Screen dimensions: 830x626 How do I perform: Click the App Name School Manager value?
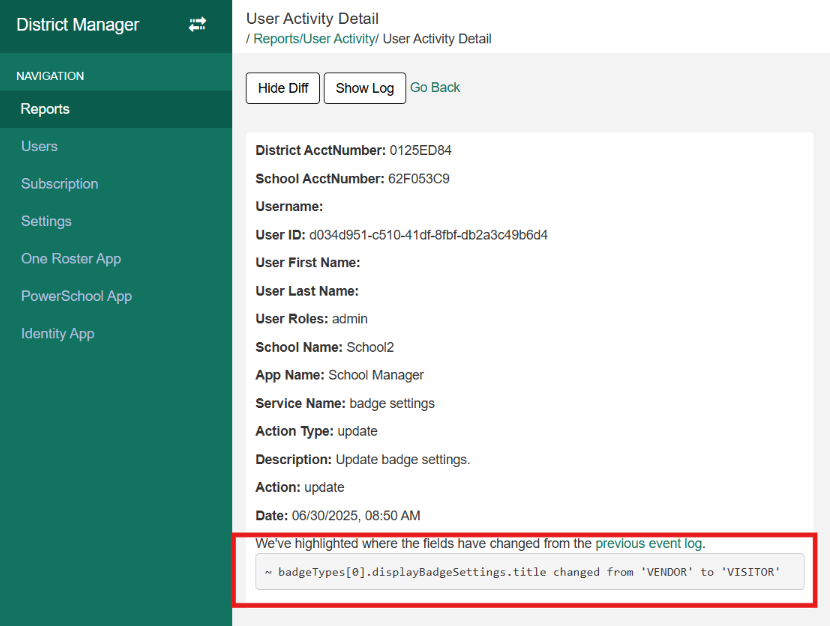tap(376, 375)
